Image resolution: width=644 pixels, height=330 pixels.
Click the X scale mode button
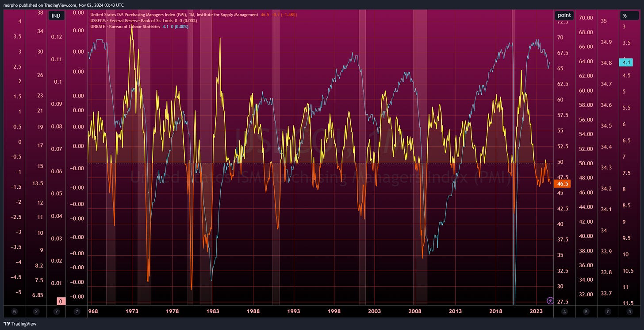(36, 312)
